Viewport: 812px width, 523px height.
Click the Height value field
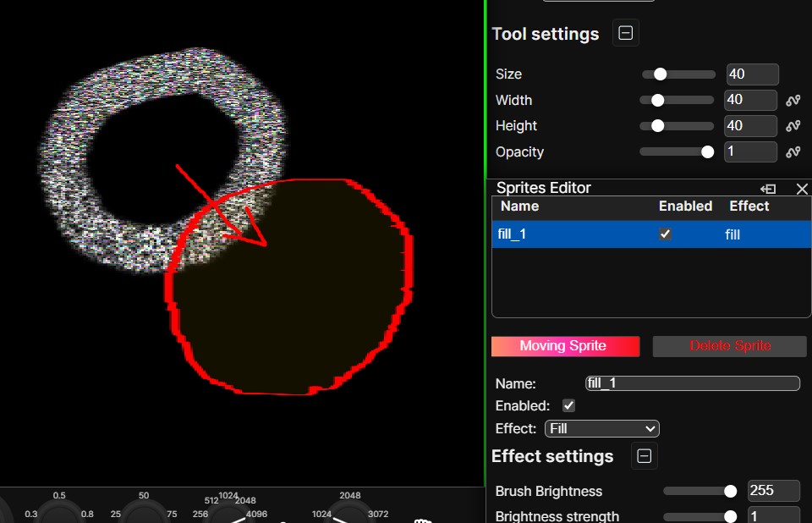pyautogui.click(x=750, y=126)
